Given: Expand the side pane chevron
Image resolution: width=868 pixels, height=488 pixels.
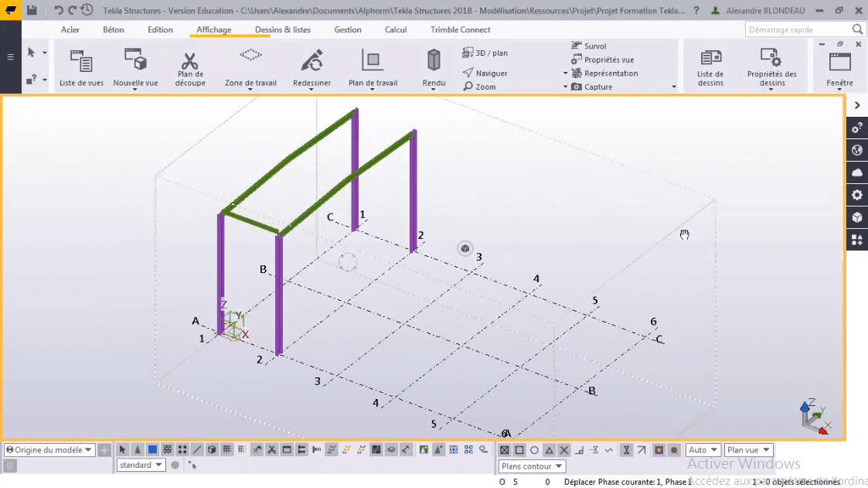Looking at the screenshot, I should tap(857, 105).
